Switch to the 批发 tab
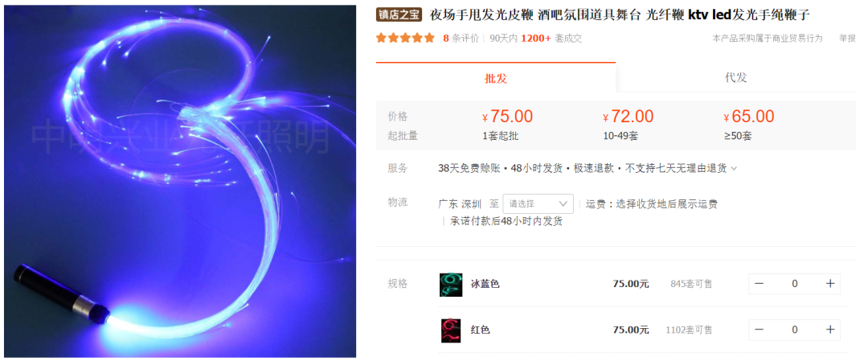 click(495, 77)
